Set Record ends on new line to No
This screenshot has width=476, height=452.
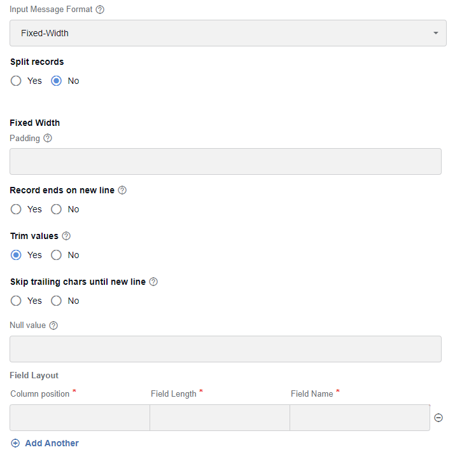click(x=56, y=209)
